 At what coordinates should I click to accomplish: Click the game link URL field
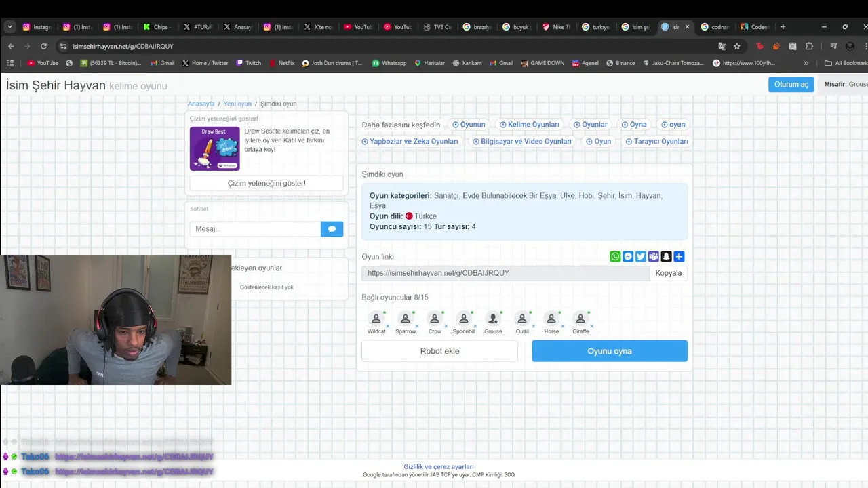[x=505, y=273]
